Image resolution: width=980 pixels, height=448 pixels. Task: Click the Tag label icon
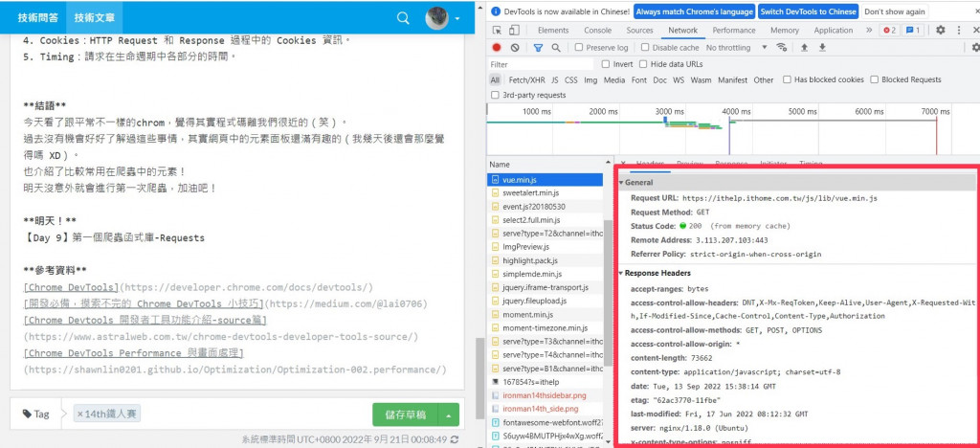click(x=27, y=414)
